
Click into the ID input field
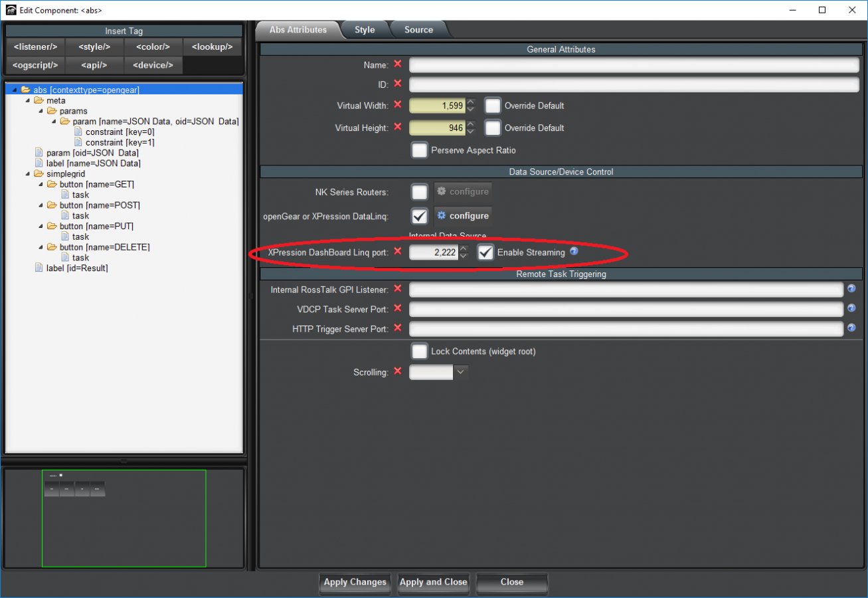[x=634, y=84]
